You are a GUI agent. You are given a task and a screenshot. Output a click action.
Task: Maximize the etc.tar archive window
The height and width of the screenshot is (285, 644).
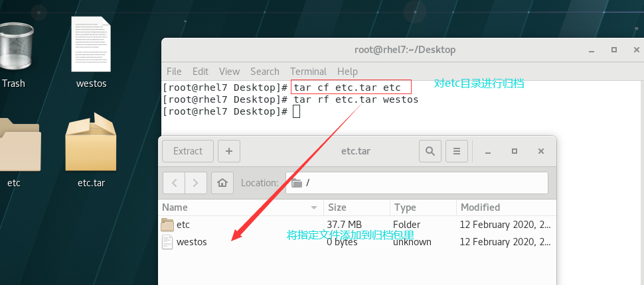point(515,151)
